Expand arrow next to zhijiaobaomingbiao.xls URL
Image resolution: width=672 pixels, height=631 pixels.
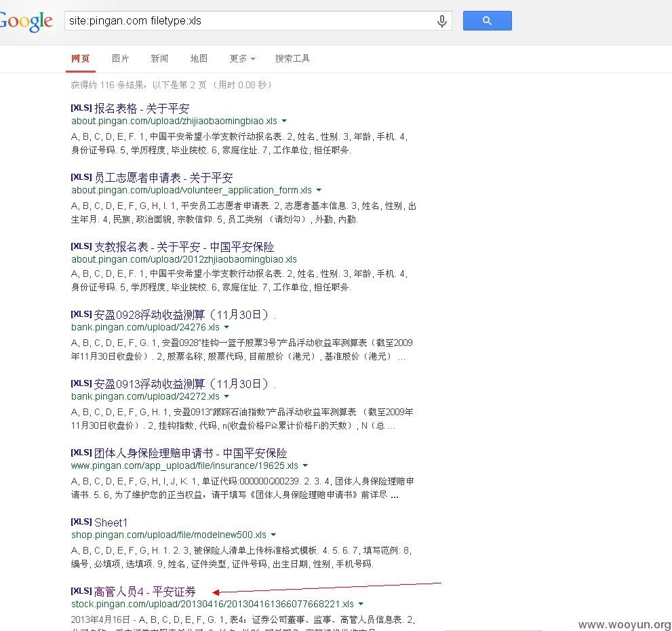[x=284, y=121]
